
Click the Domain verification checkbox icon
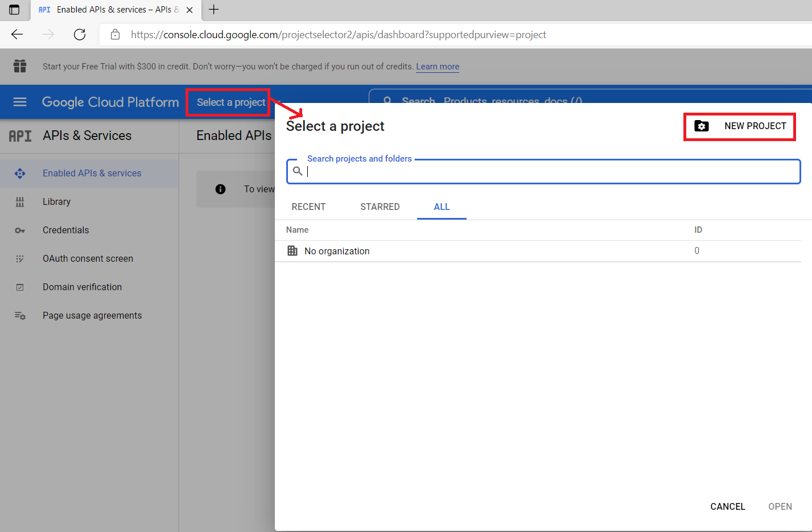coord(20,287)
